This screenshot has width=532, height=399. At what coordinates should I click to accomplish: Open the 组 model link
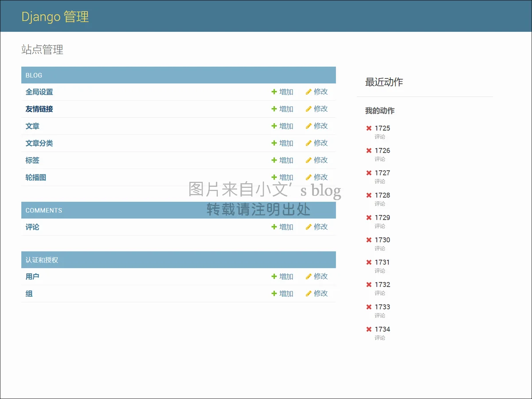pos(29,294)
